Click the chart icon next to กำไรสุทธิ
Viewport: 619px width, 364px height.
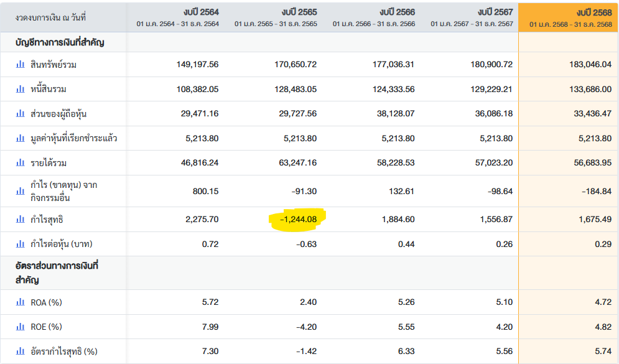[x=21, y=220]
